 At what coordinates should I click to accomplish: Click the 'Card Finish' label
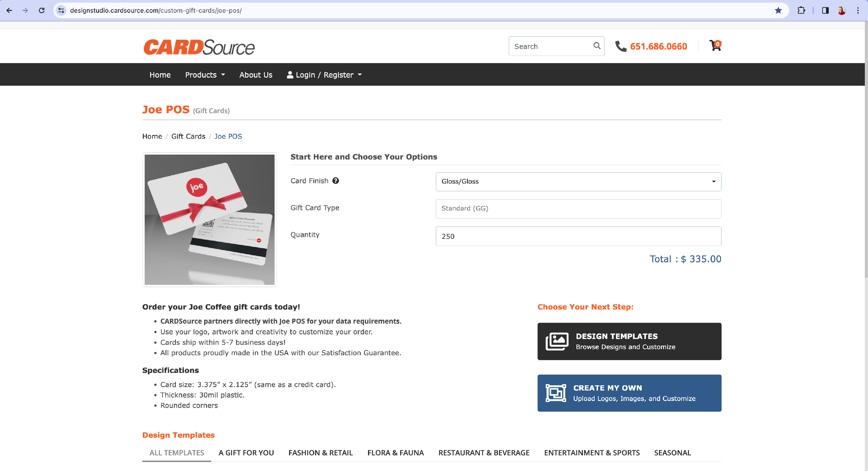309,181
